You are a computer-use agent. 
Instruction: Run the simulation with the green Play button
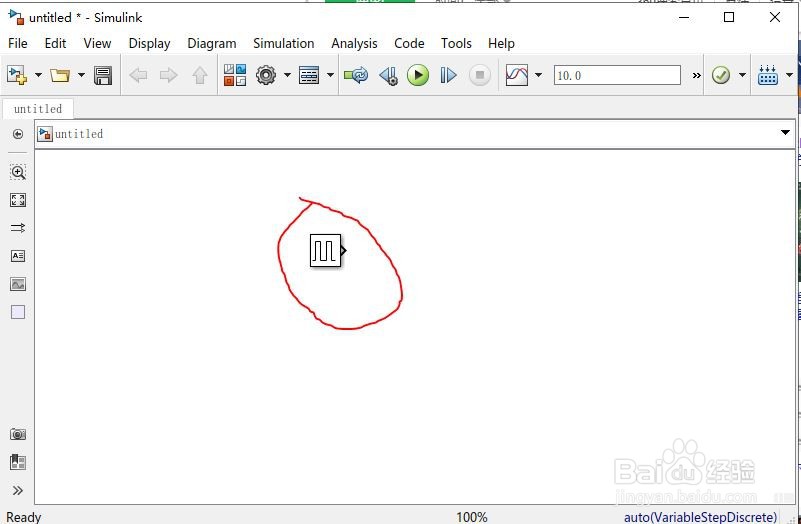click(x=418, y=76)
